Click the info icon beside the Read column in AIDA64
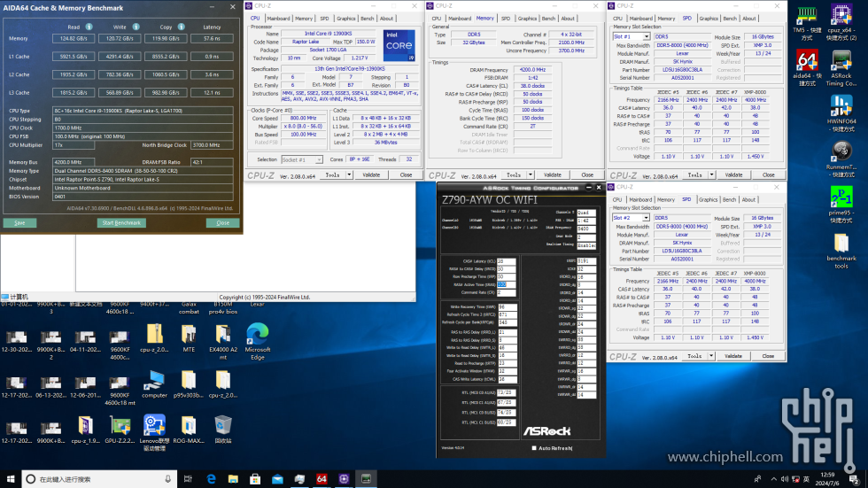The width and height of the screenshot is (868, 488). click(89, 27)
